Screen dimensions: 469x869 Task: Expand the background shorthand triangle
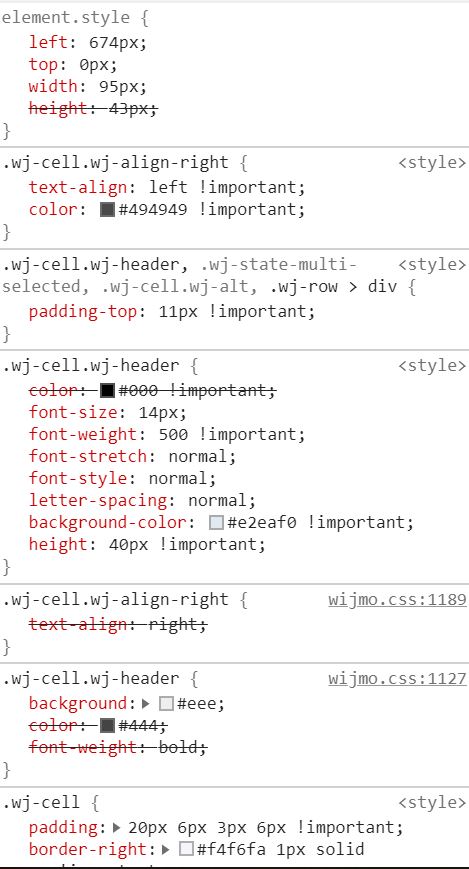[146, 704]
